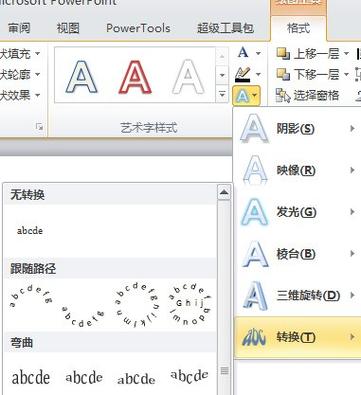Viewport: 361px width, 395px height.
Task: Click the glow effect A icon
Action: pos(254,212)
